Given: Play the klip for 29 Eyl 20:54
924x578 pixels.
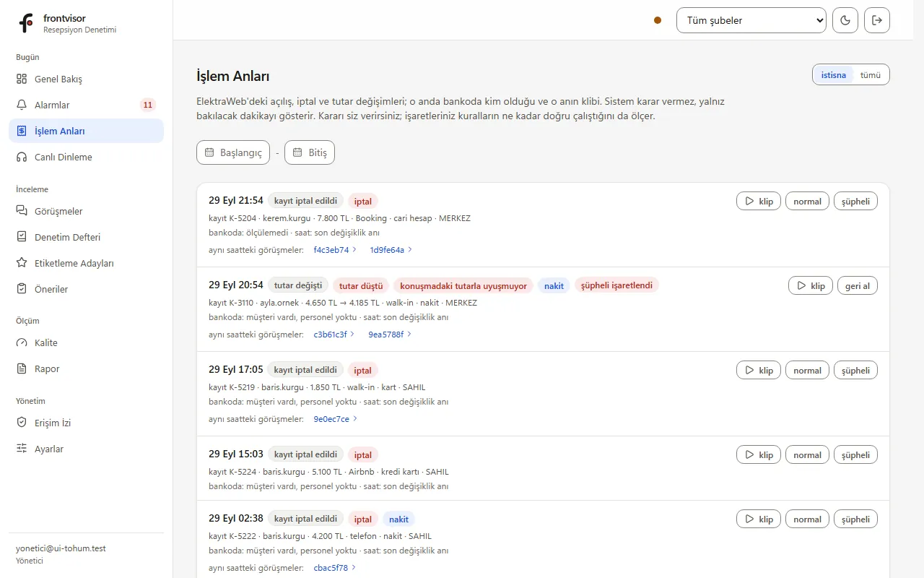Looking at the screenshot, I should [x=811, y=285].
